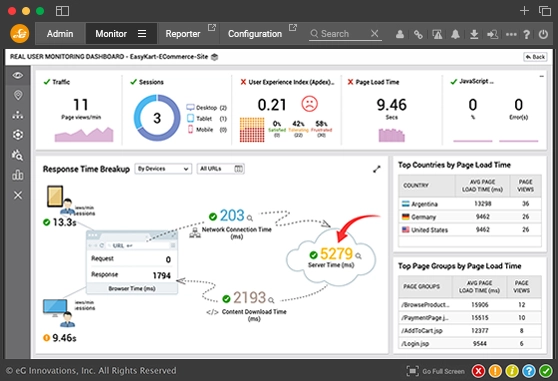The width and height of the screenshot is (558, 381).
Task: Open Reporter in new window icon
Action: pos(212,27)
